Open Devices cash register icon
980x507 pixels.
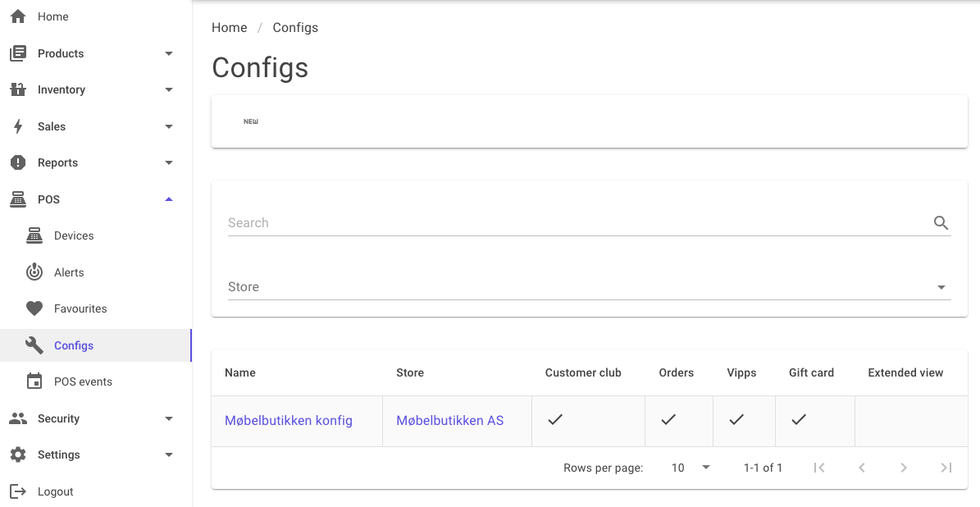34,235
